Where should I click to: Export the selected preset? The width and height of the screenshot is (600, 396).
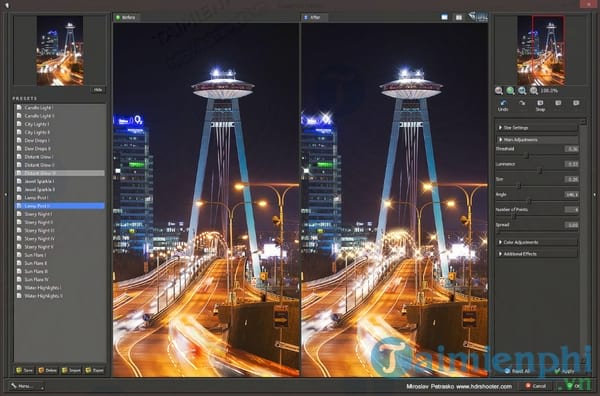95,370
